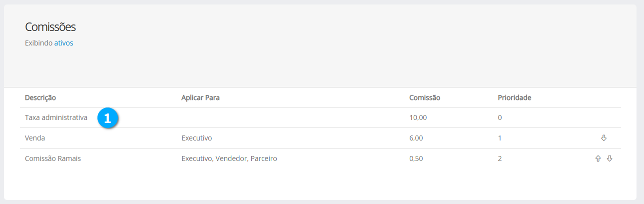Click priority 2 of Comissão Ramais
The height and width of the screenshot is (204, 644).
(x=500, y=158)
